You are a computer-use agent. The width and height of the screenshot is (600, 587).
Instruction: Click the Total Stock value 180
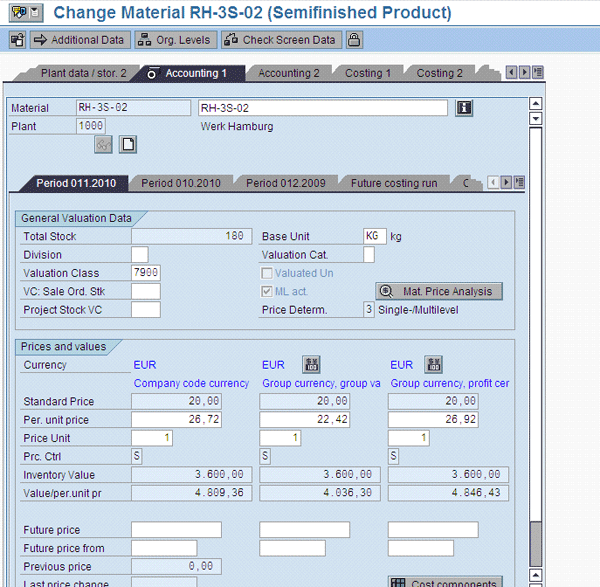point(192,236)
